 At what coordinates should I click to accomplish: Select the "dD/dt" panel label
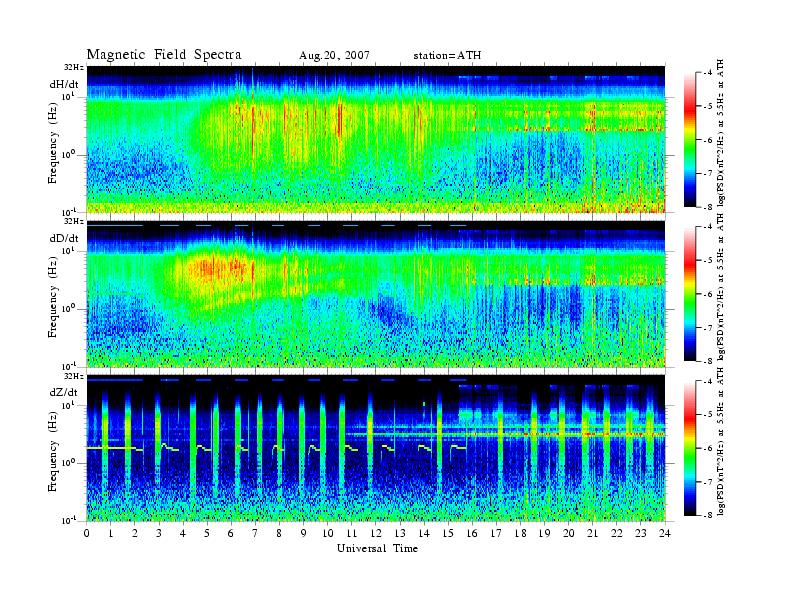[64, 238]
